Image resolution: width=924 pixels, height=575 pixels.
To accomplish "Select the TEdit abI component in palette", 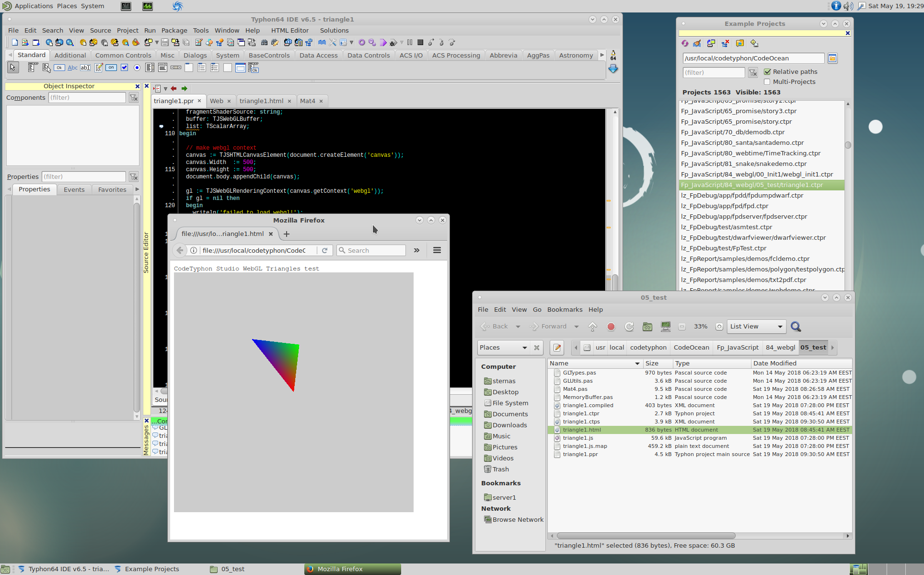I will tap(85, 68).
